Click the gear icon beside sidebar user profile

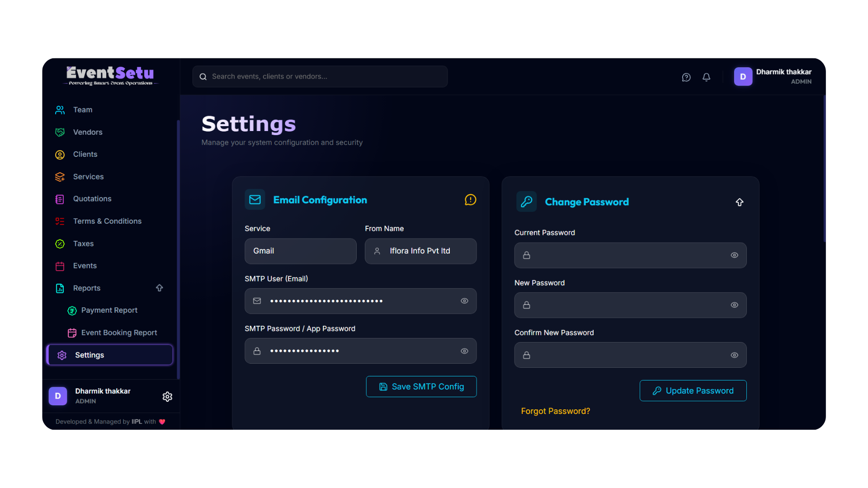point(167,396)
